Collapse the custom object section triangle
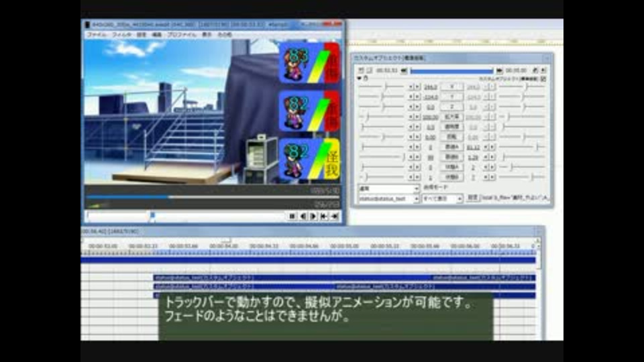Image resolution: width=644 pixels, height=362 pixels. coord(360,78)
